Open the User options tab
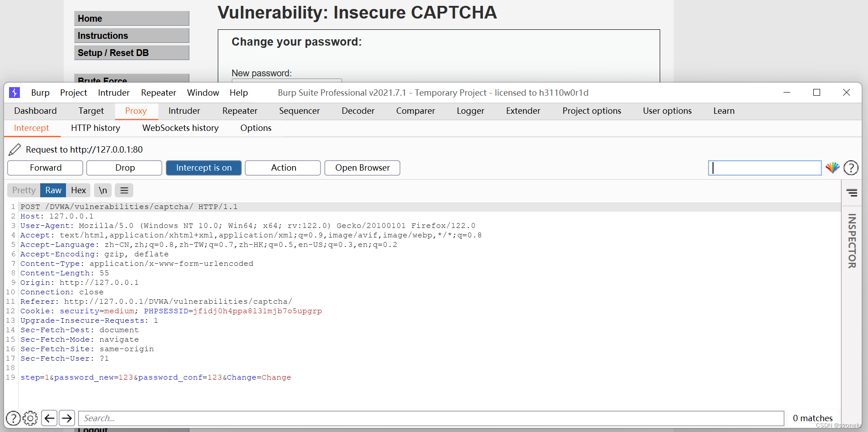868x432 pixels. 667,111
